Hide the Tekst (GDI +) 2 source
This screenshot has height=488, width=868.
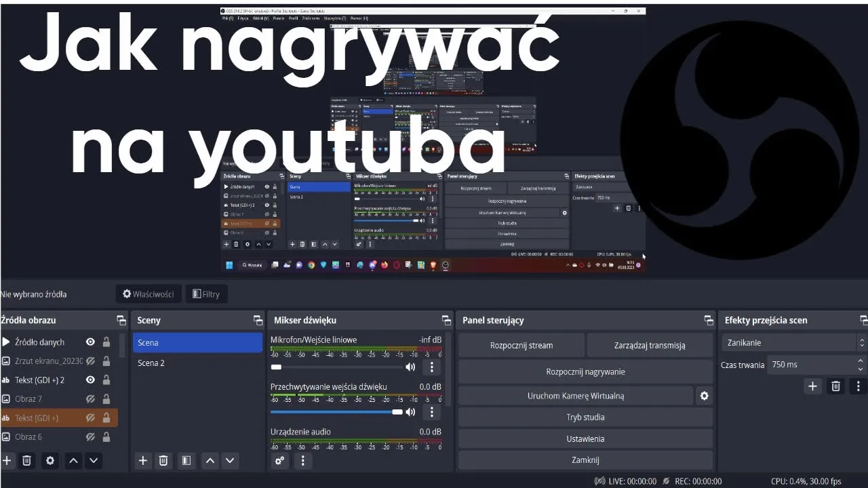90,380
